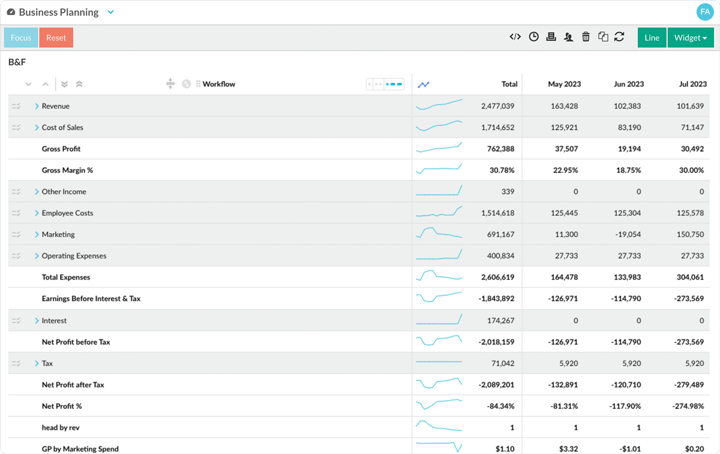The width and height of the screenshot is (720, 454).
Task: Click the green Line button
Action: pos(652,38)
